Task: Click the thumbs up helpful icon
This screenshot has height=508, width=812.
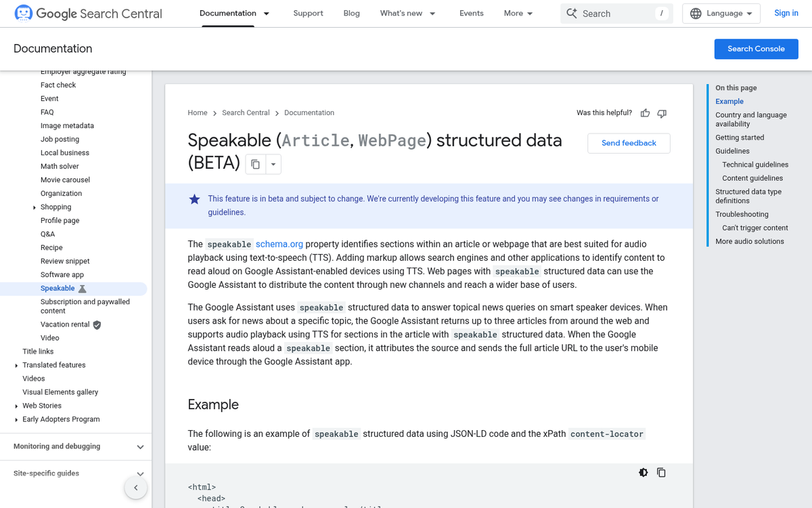Action: click(x=644, y=113)
